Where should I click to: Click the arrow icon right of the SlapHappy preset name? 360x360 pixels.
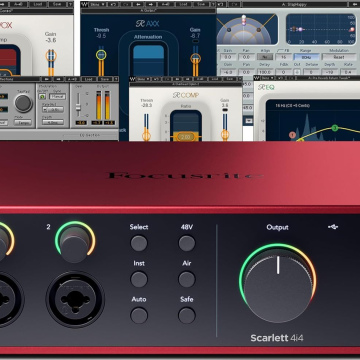pyautogui.click(x=354, y=4)
